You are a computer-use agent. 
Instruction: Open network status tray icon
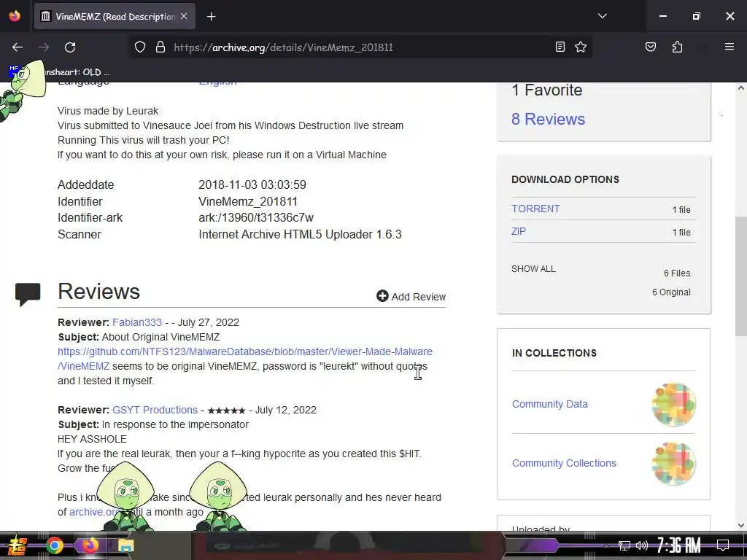tap(624, 545)
